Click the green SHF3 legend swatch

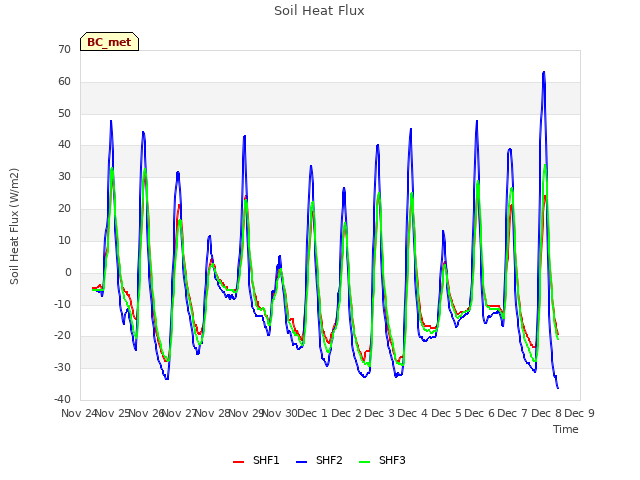(364, 462)
